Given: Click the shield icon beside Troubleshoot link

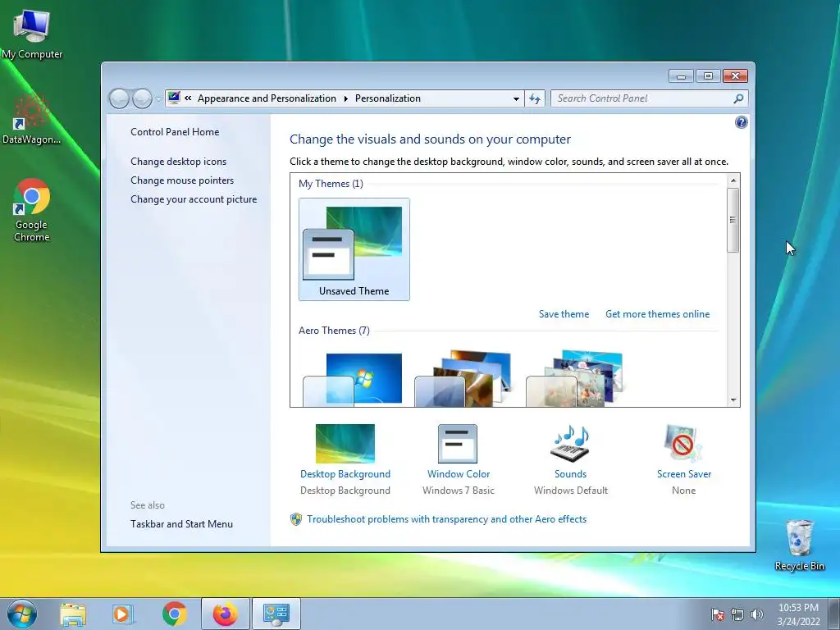Looking at the screenshot, I should (295, 519).
